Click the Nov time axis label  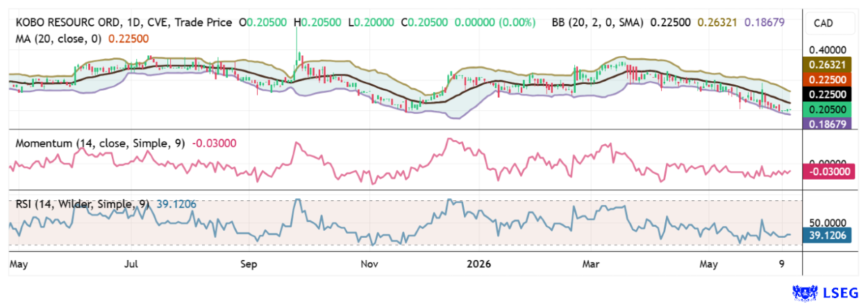[369, 264]
